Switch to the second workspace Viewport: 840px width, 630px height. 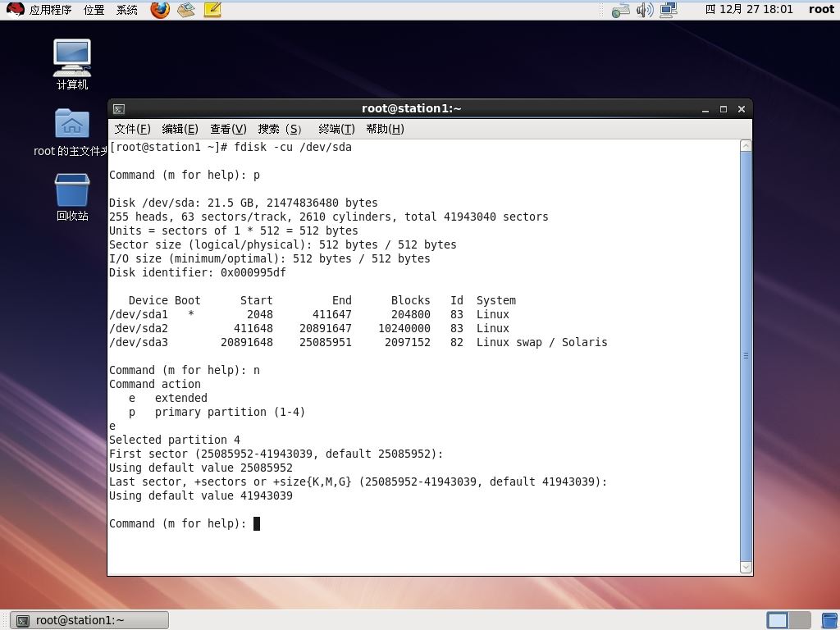click(x=800, y=620)
